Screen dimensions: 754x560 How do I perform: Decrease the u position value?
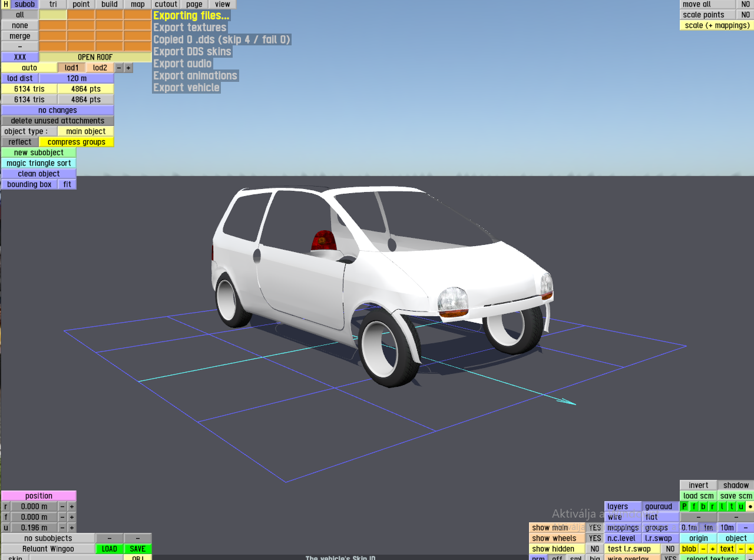click(62, 528)
